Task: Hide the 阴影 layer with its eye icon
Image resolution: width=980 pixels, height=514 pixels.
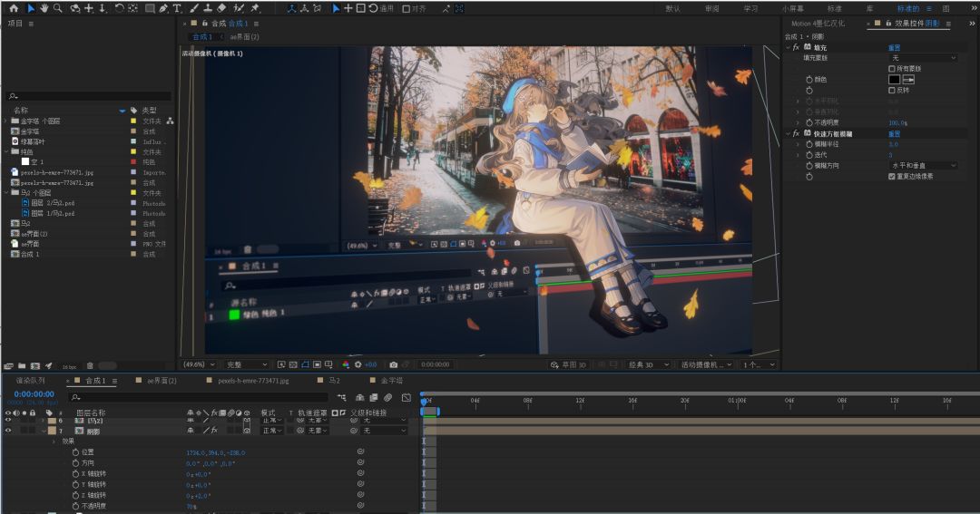Action: coord(8,431)
